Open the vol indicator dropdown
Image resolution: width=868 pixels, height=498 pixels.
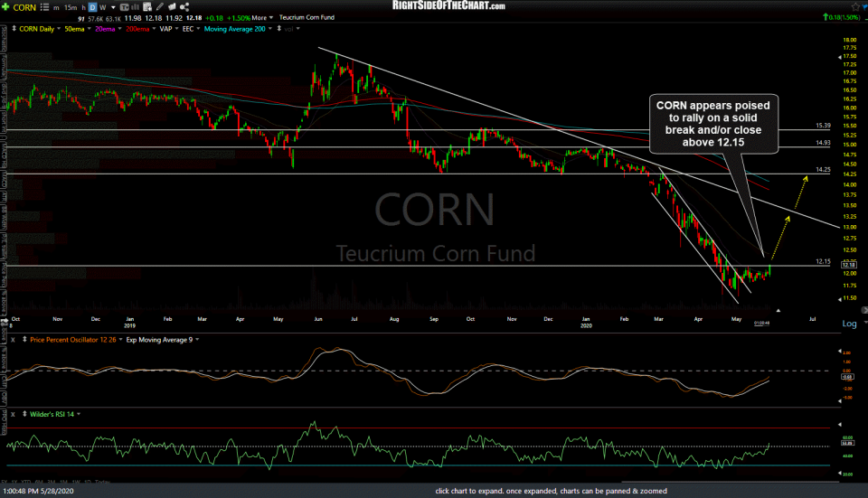(x=297, y=29)
